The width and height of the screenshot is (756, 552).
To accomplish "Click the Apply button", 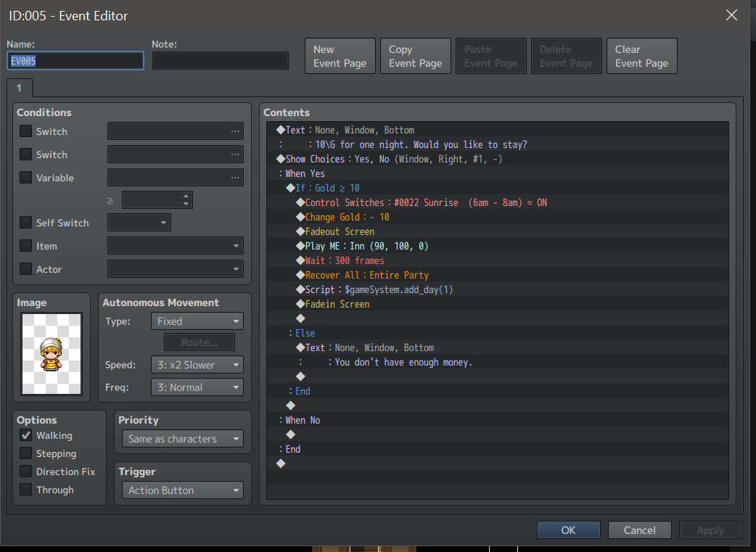I will coord(710,530).
